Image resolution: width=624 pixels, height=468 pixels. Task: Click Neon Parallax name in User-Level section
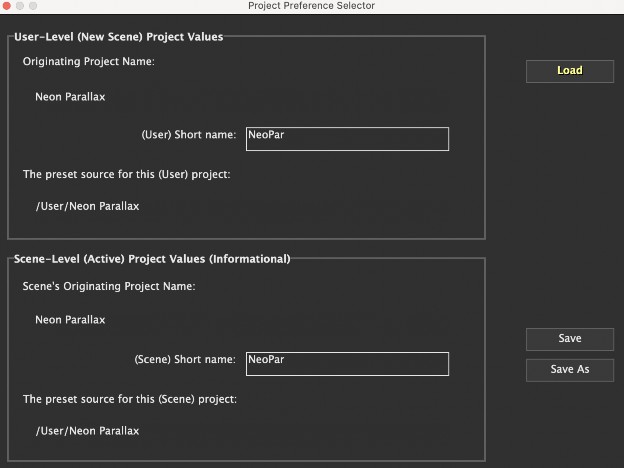pos(70,97)
